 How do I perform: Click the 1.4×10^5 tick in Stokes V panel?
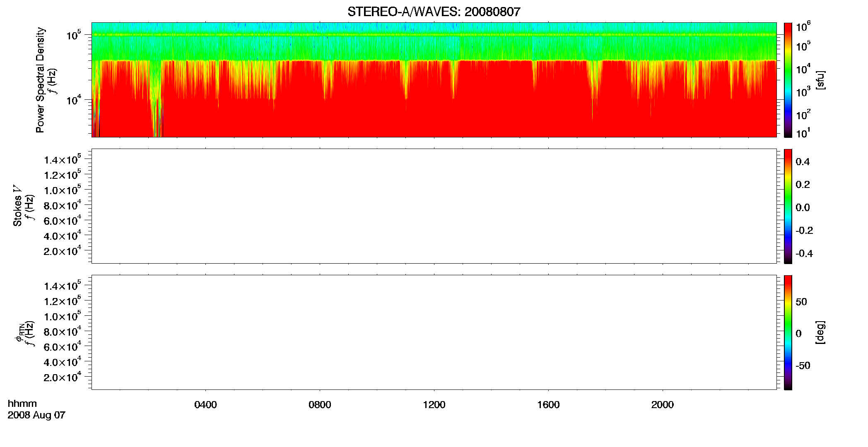pyautogui.click(x=63, y=159)
